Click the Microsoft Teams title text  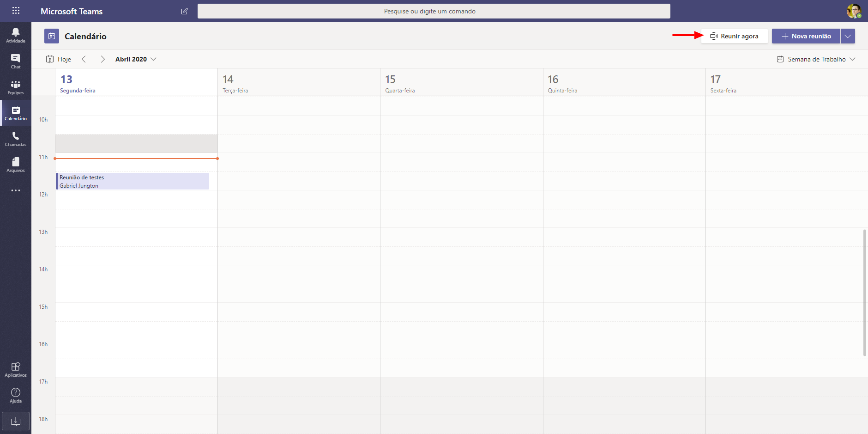(72, 11)
